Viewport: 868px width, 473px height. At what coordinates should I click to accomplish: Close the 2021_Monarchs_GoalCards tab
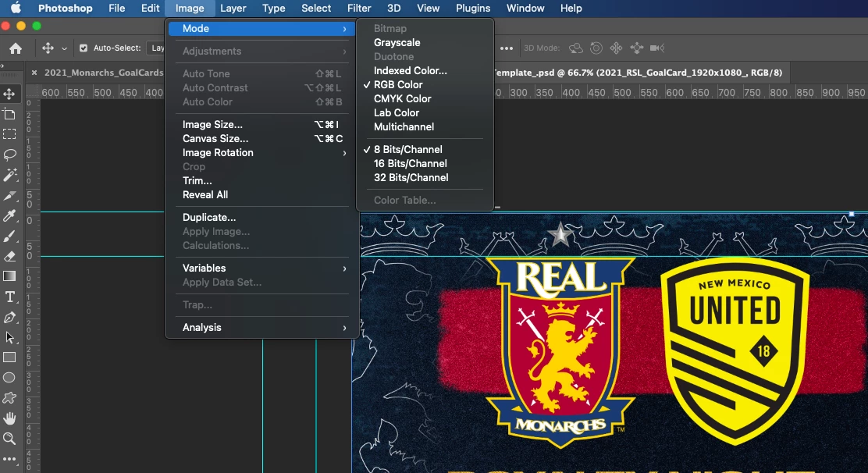click(x=34, y=73)
